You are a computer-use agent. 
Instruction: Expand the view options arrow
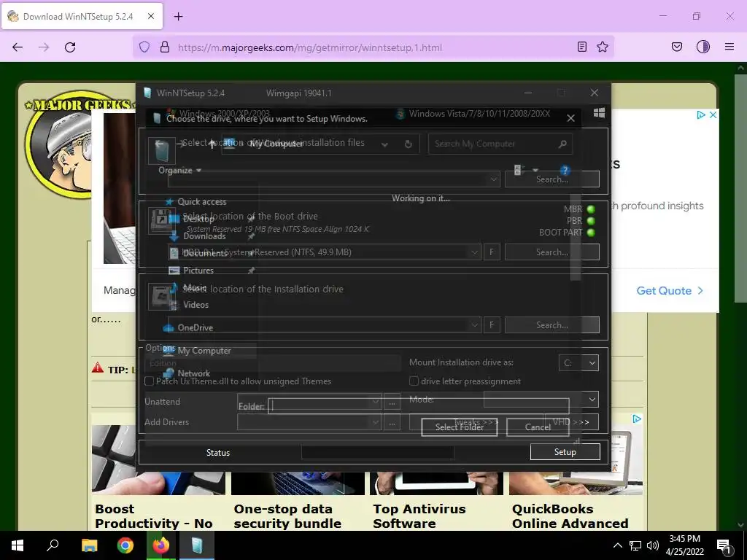[x=535, y=170]
